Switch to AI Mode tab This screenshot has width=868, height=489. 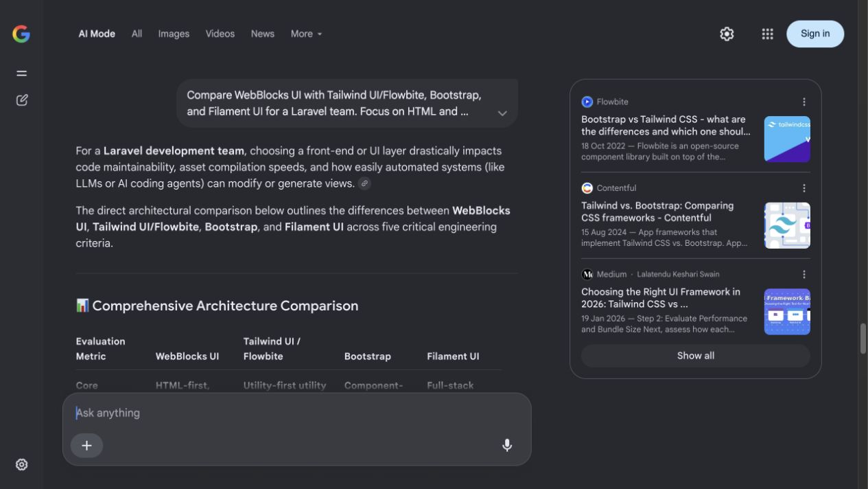(x=97, y=34)
